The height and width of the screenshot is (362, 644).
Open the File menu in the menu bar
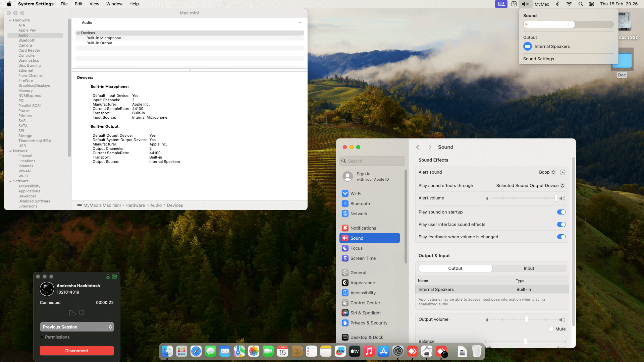[64, 4]
